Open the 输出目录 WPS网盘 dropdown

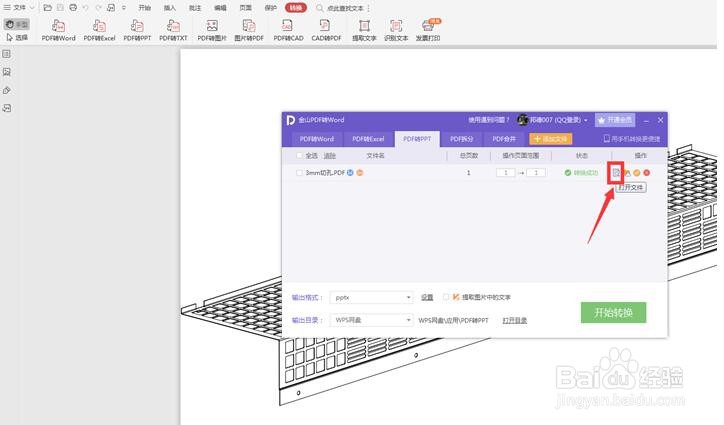pos(372,320)
